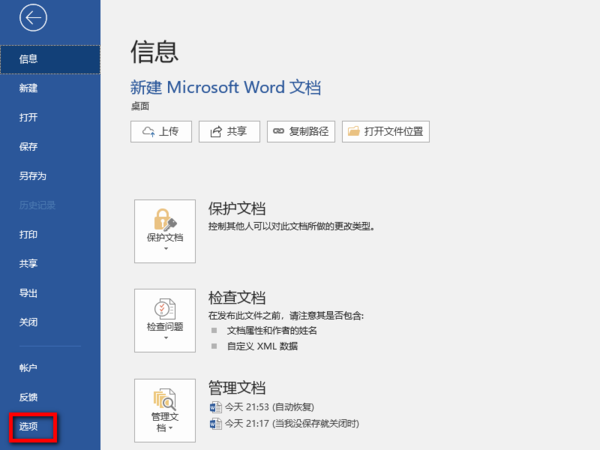This screenshot has height=450, width=600.
Task: Click the 检查文档 heading
Action: (237, 298)
